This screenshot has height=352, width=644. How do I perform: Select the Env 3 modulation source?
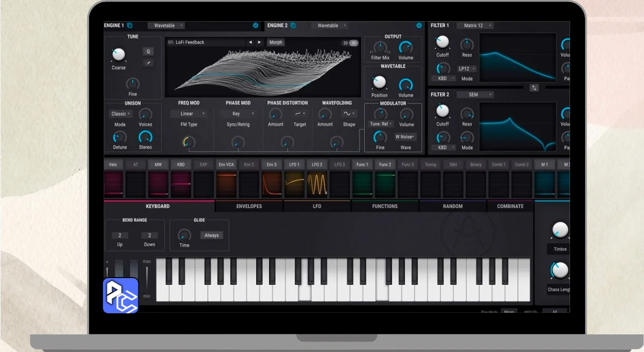pyautogui.click(x=272, y=164)
